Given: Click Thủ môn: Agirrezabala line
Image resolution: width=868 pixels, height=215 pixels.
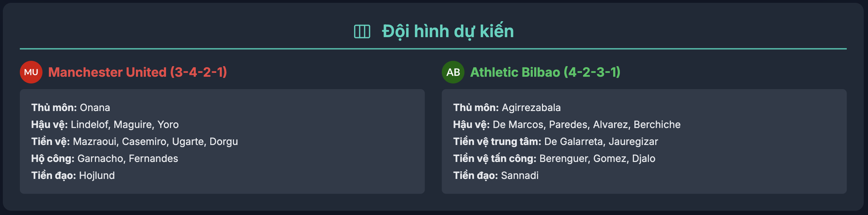Looking at the screenshot, I should [x=507, y=107].
